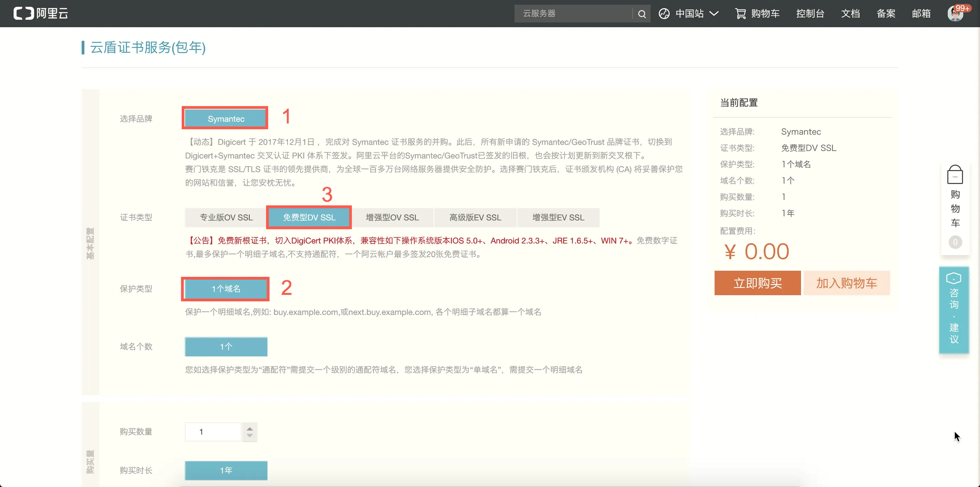Click the search magnifier icon

pos(642,14)
